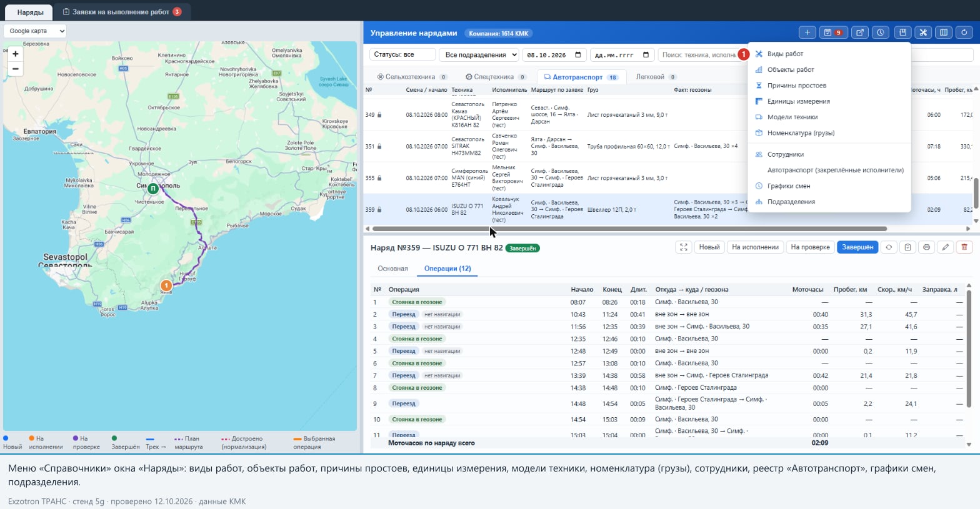Click the green start marker on map
980x509 pixels.
point(153,188)
